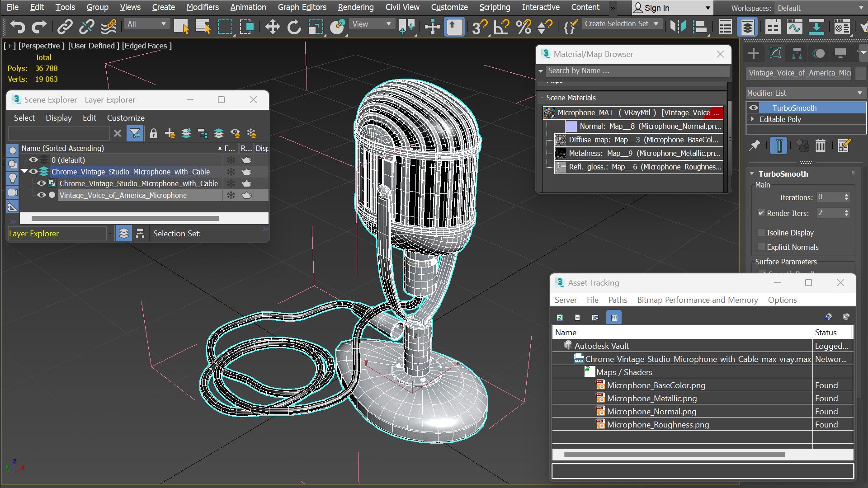Screen dimensions: 868x488
Task: Click the Sign In button
Action: point(672,8)
